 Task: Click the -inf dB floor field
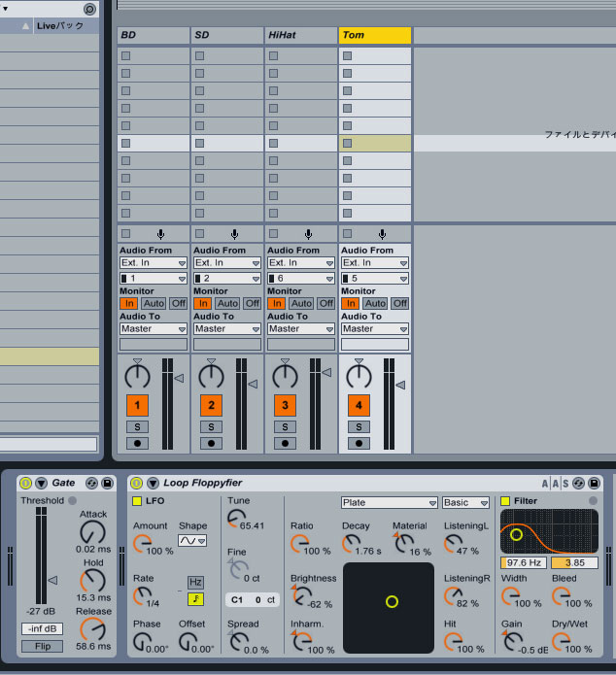coord(42,629)
